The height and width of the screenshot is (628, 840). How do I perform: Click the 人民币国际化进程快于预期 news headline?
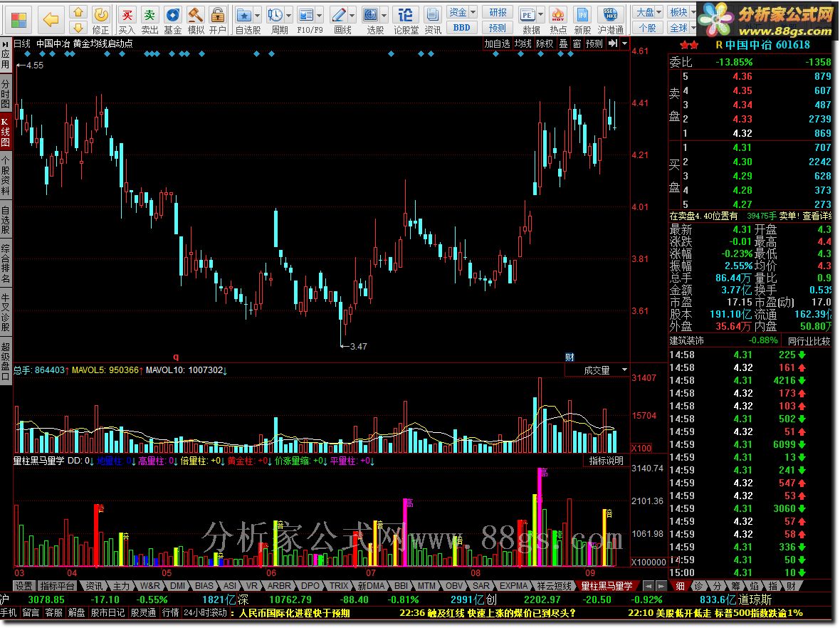coord(294,612)
